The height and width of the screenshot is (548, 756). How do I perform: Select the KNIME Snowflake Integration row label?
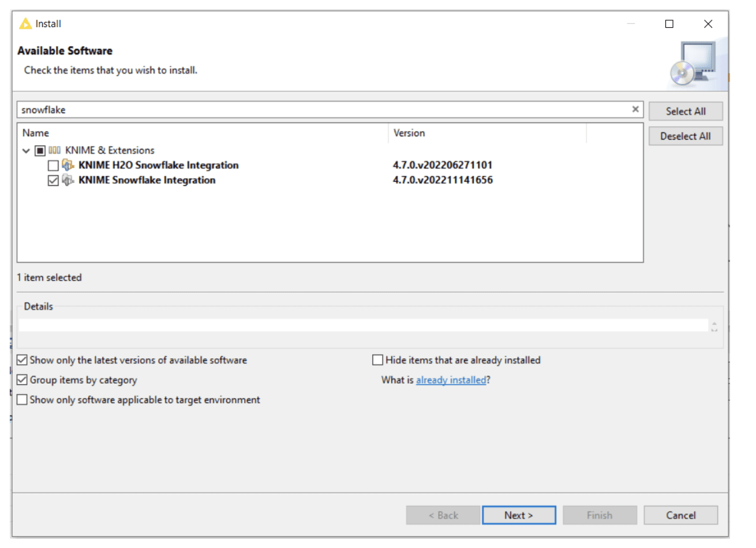coord(147,180)
